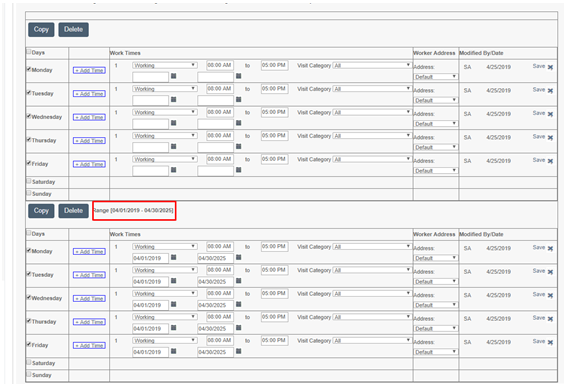Open calendar next to 04/01/2019 on Monday row

[x=173, y=257]
